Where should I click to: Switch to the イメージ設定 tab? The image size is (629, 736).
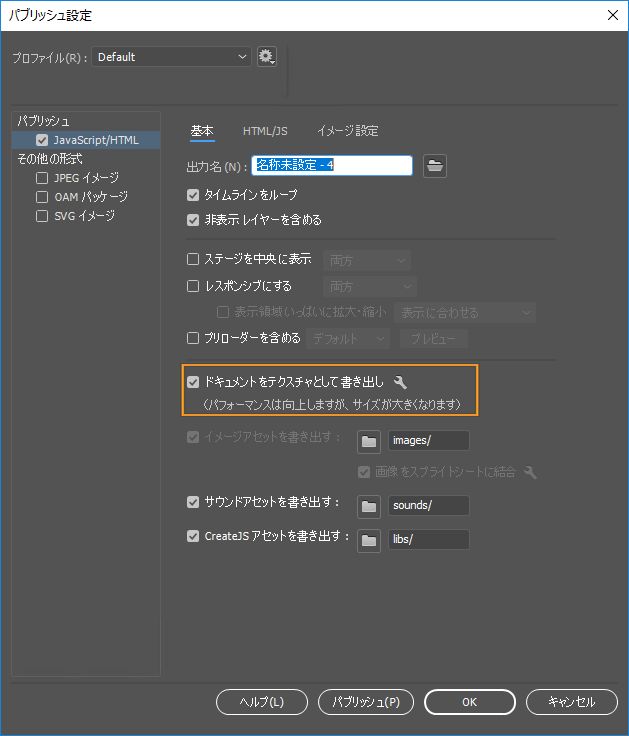click(348, 131)
